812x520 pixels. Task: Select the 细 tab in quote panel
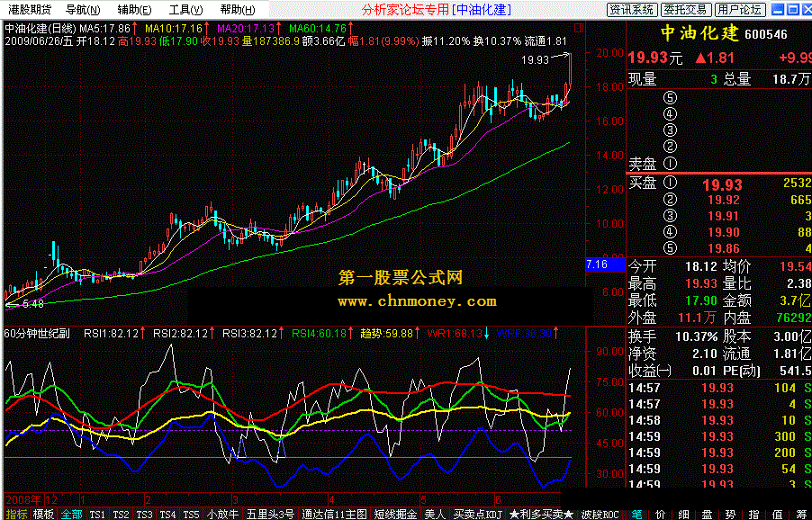click(x=683, y=514)
